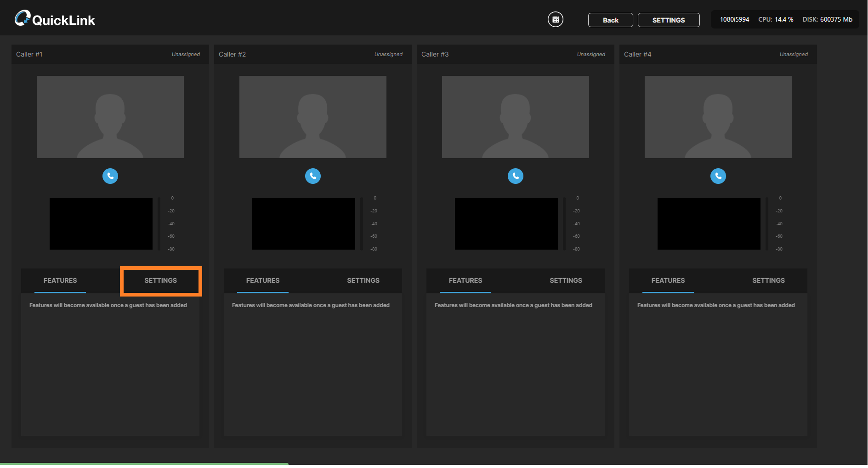
Task: Open the Caller #2 FEATURES tab
Action: (263, 280)
